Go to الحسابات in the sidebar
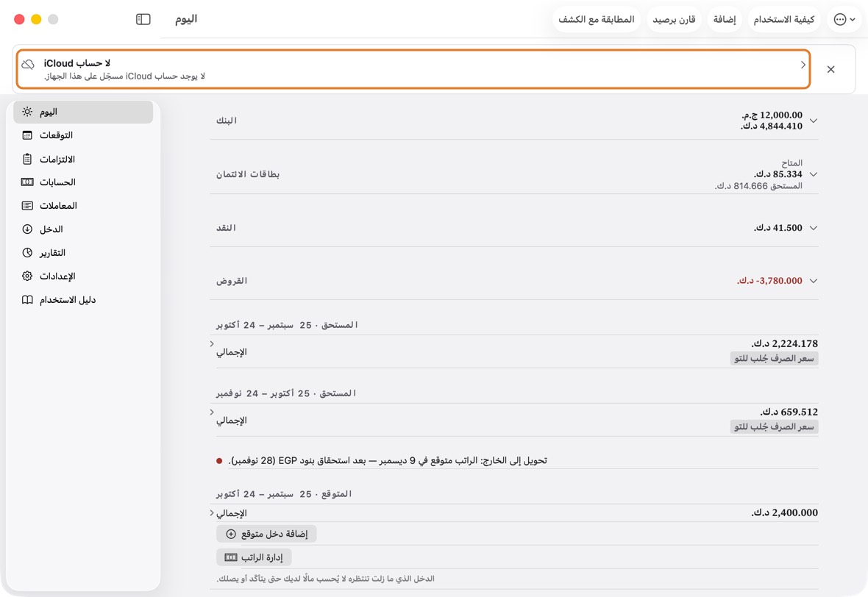 (83, 182)
